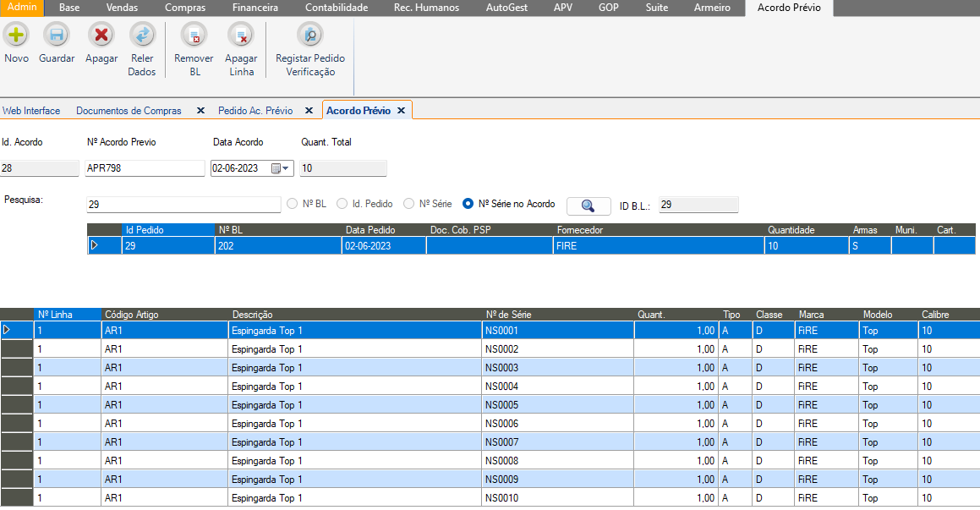Reload data with Reler Dados icon
Screen dimensions: 980x510
click(142, 36)
